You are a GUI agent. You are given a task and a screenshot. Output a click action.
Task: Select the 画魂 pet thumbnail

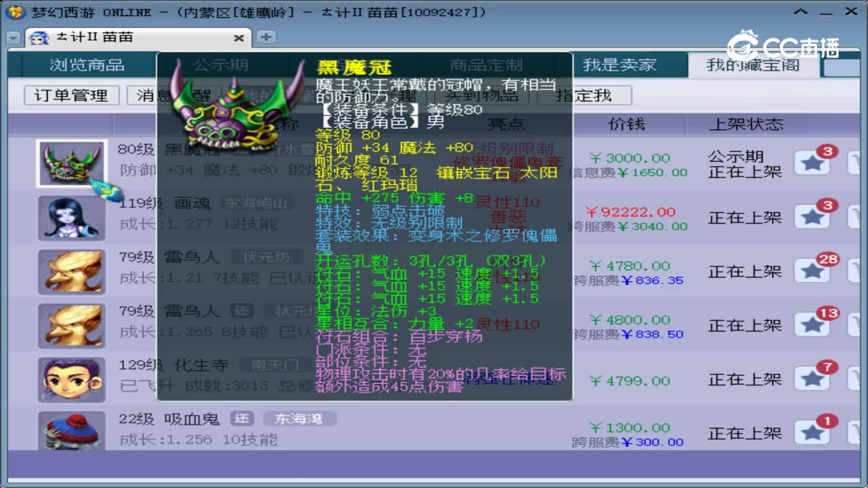pos(71,218)
